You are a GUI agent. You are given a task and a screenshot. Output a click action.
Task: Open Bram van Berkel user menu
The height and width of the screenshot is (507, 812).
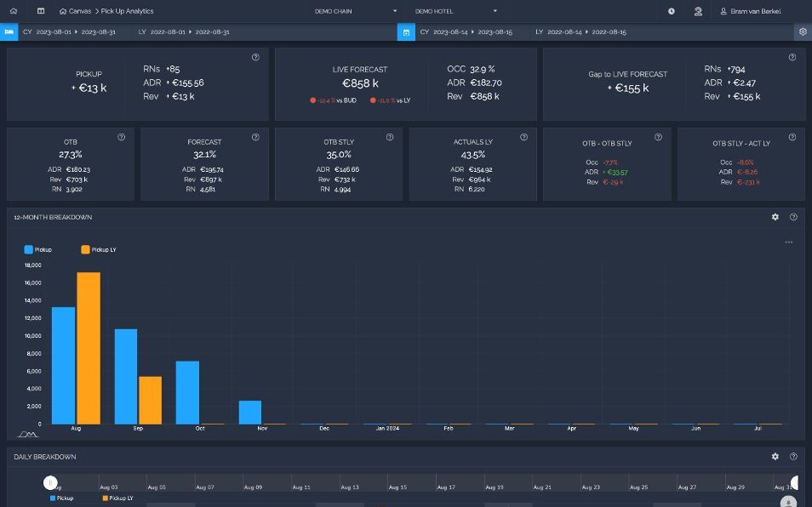click(x=751, y=11)
